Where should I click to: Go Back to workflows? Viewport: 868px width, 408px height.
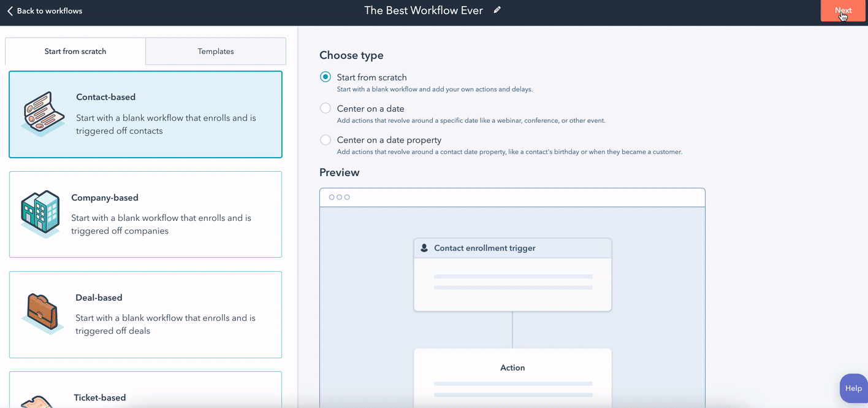point(44,11)
